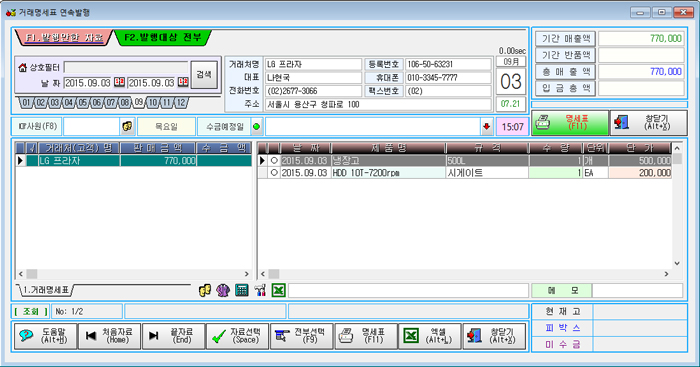Click the checkmark column header in customer list
This screenshot has height=367, width=700.
point(32,148)
